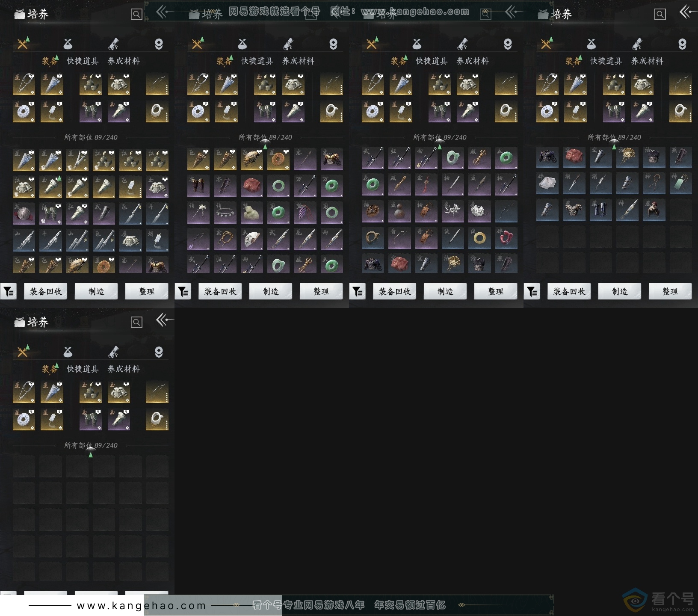This screenshot has height=616, width=698.
Task: Select the jade tassel pendant in the fourth panel
Action: click(x=680, y=184)
